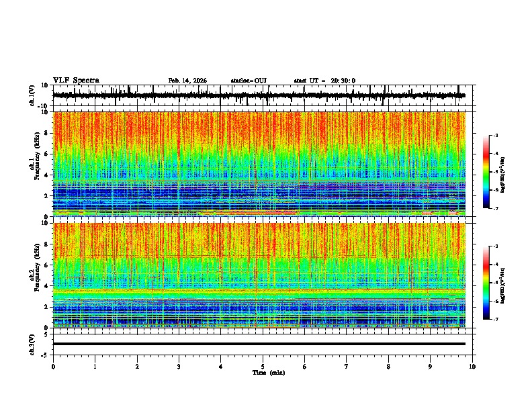Click the ch.1 voltage waveform trace

[x=259, y=95]
